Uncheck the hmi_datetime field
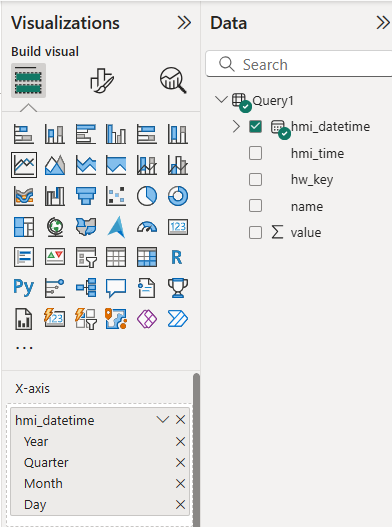This screenshot has height=527, width=392. click(x=256, y=127)
